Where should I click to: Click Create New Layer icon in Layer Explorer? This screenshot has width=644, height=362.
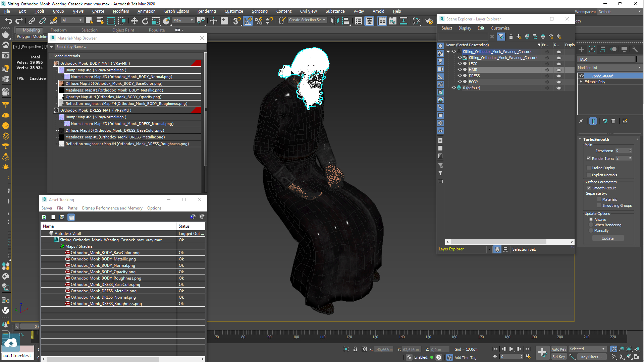(x=519, y=37)
